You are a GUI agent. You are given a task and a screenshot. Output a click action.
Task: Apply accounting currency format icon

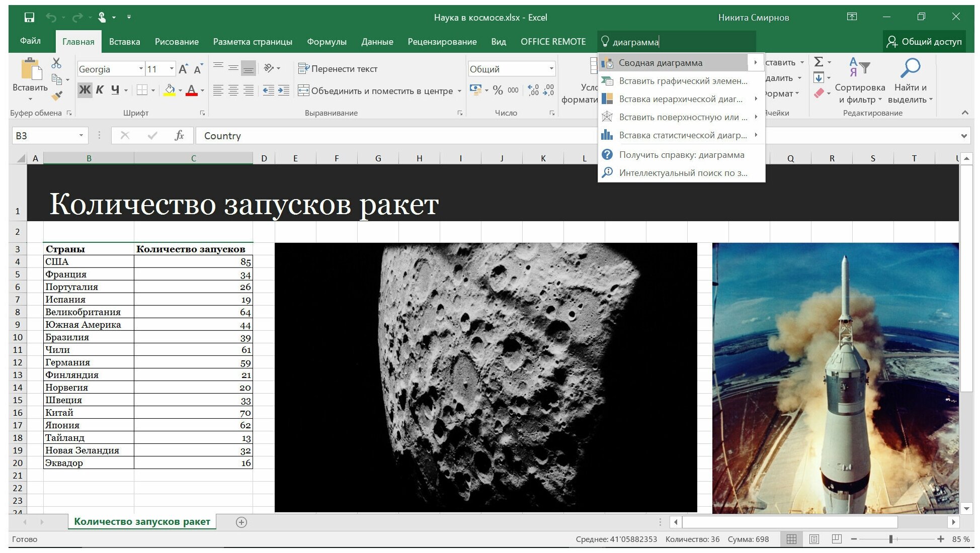pyautogui.click(x=475, y=90)
